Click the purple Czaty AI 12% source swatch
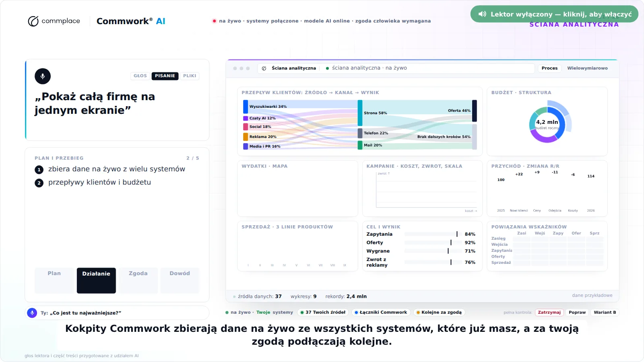The width and height of the screenshot is (644, 362). 246,118
